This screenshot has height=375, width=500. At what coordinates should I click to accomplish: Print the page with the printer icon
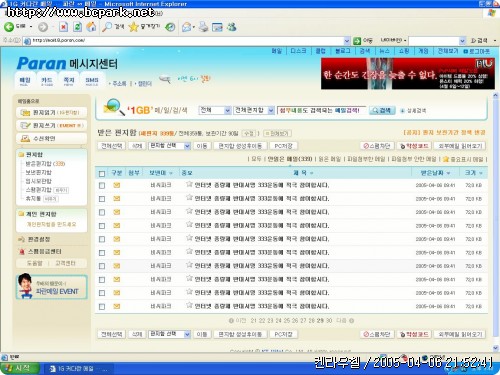(203, 27)
